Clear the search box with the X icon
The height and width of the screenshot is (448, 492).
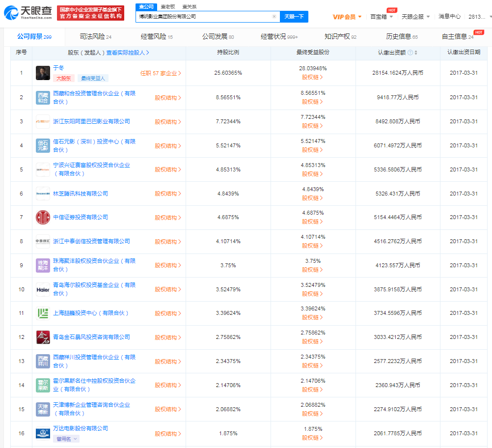274,16
